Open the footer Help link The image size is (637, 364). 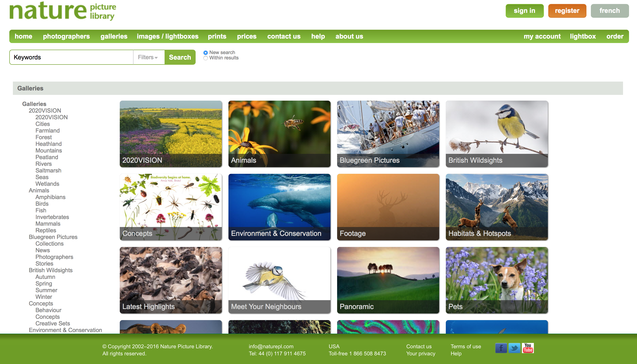pyautogui.click(x=456, y=354)
